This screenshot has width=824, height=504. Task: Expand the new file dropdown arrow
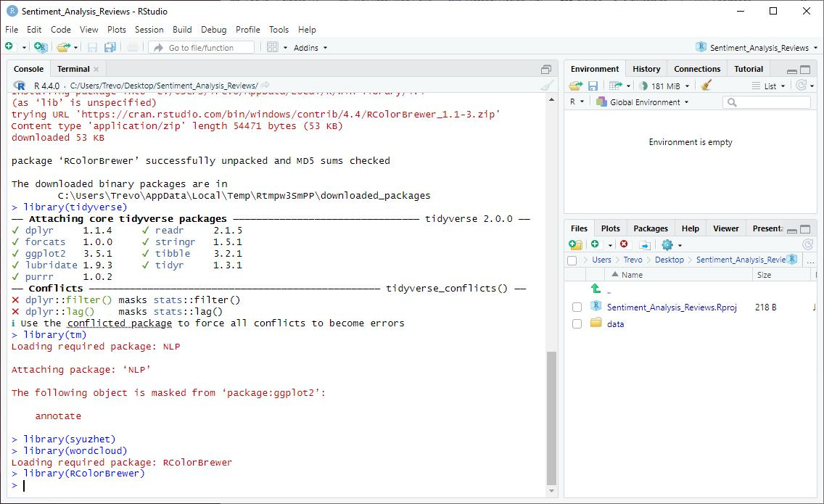pyautogui.click(x=24, y=48)
